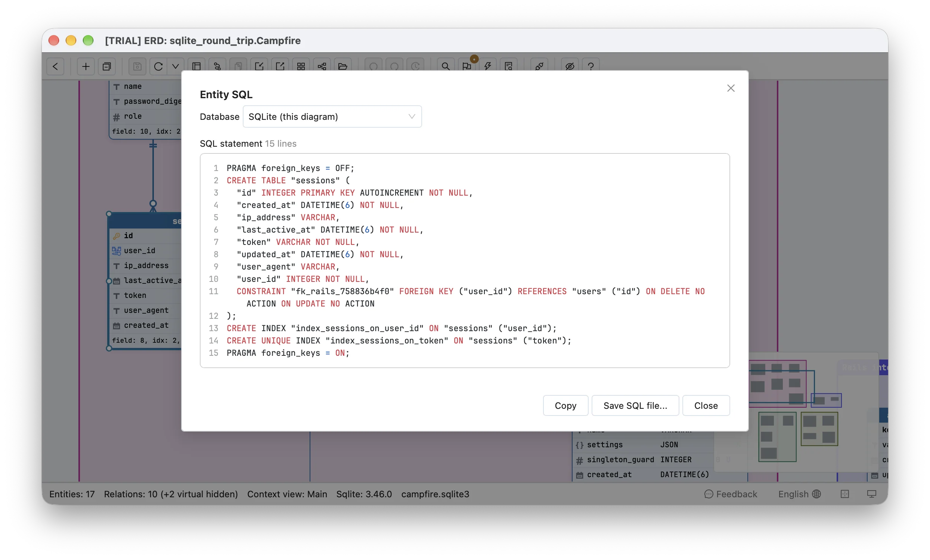Close the Entity SQL dialog with X
This screenshot has width=930, height=560.
[731, 88]
